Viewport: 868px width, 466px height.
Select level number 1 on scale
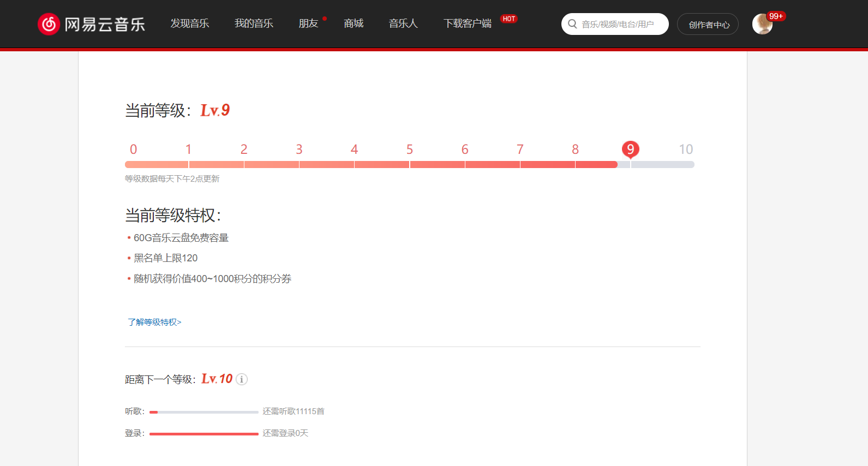(189, 150)
